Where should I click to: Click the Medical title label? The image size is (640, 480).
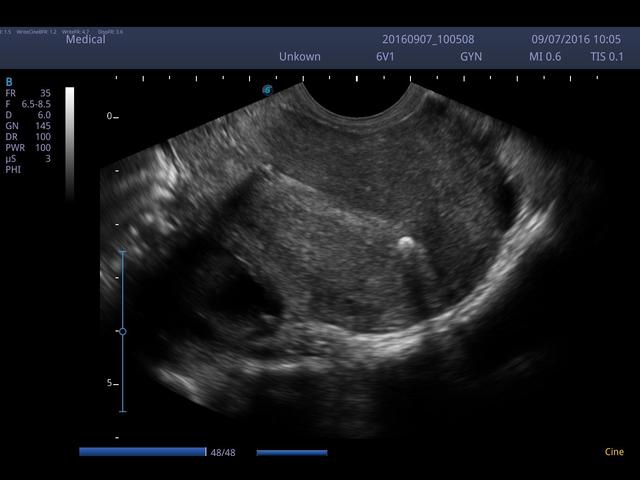click(85, 40)
